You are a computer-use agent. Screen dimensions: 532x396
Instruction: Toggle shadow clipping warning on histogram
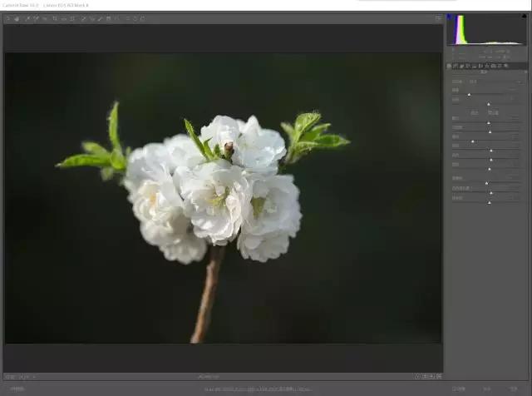click(x=450, y=17)
